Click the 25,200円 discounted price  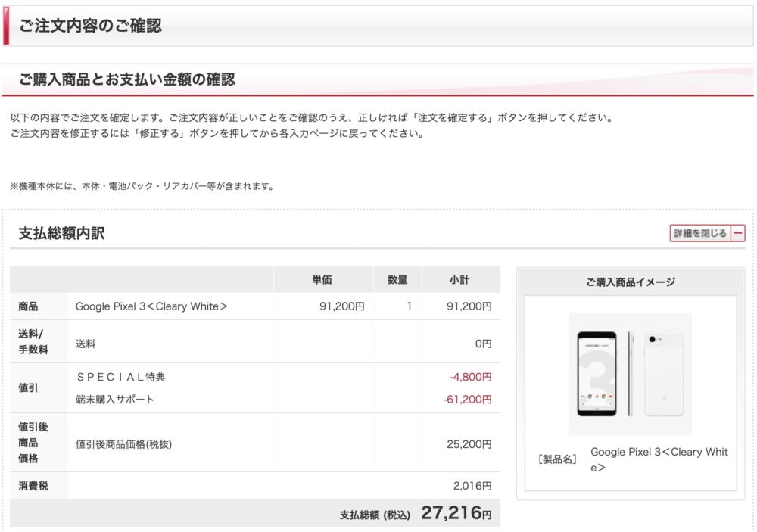[x=469, y=444]
